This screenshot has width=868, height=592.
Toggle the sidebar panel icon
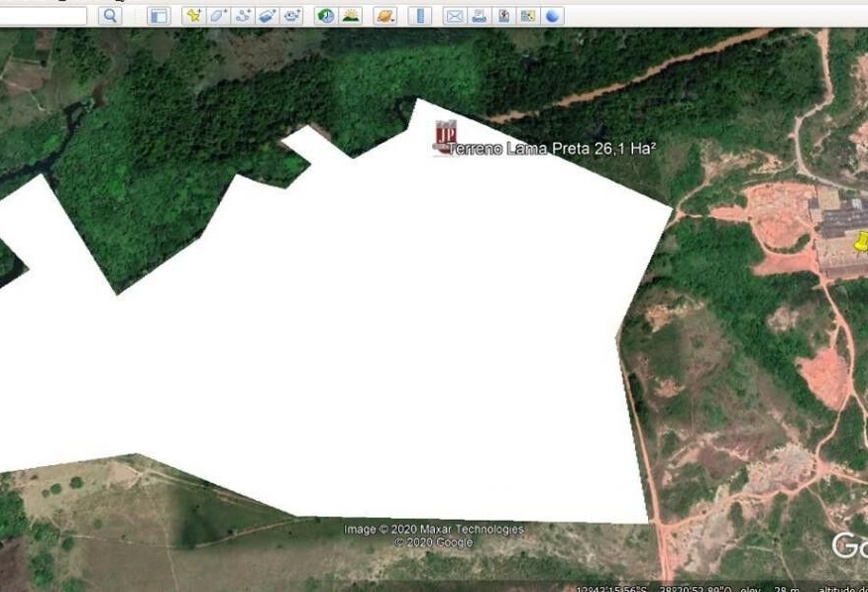pyautogui.click(x=159, y=16)
